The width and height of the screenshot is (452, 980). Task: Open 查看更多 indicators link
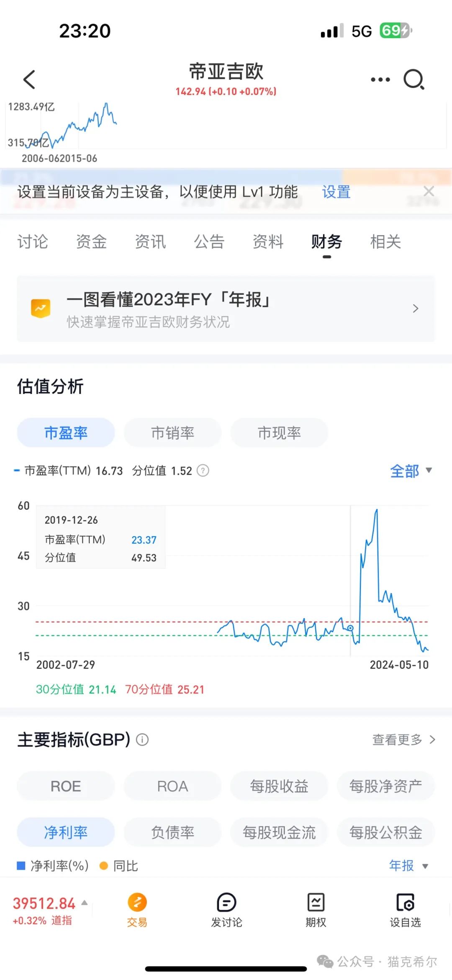(404, 740)
